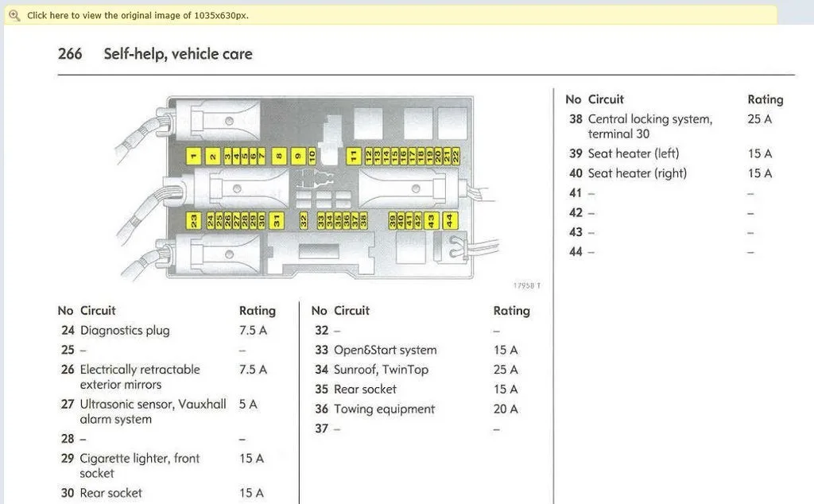The height and width of the screenshot is (504, 814).
Task: Click the 'Diagnostics plug' circuit entry
Action: 125,331
